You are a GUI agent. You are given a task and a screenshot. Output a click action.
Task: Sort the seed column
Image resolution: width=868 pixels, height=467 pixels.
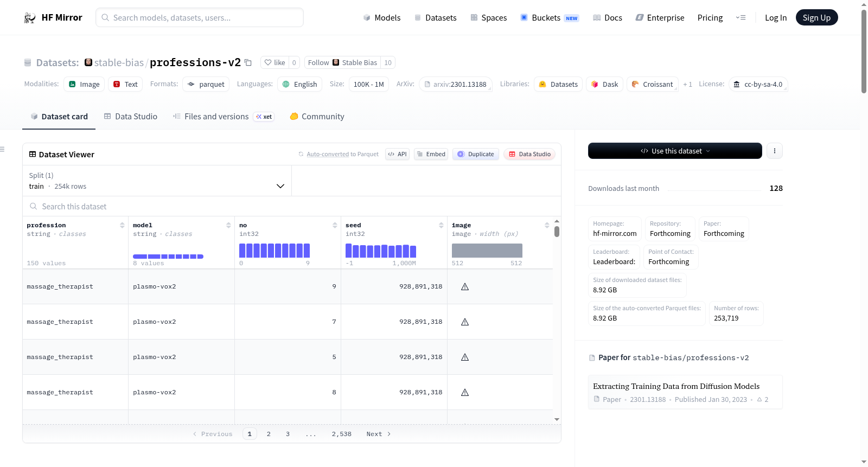point(441,225)
